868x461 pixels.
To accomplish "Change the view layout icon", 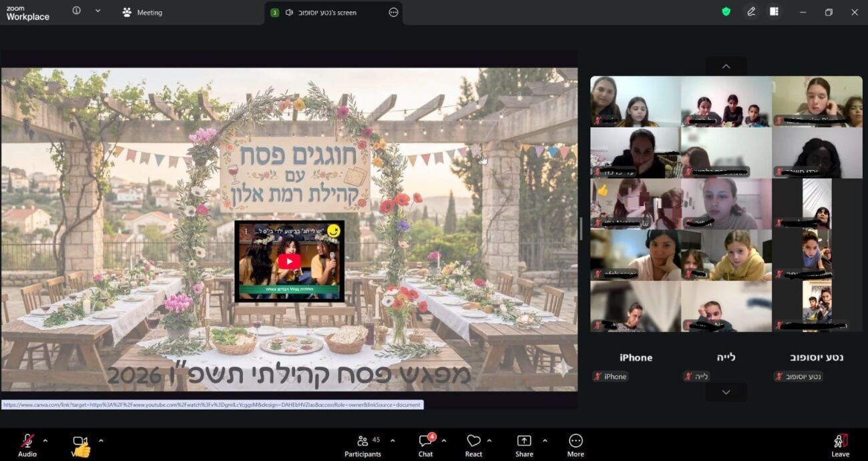I will [774, 12].
